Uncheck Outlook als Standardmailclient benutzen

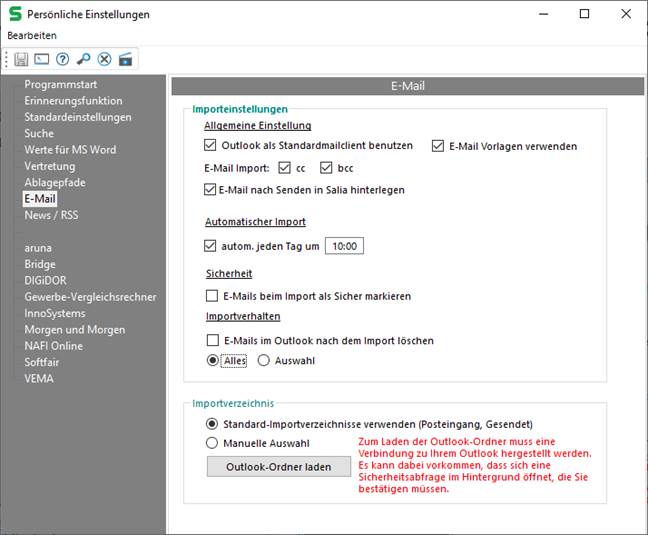click(211, 146)
